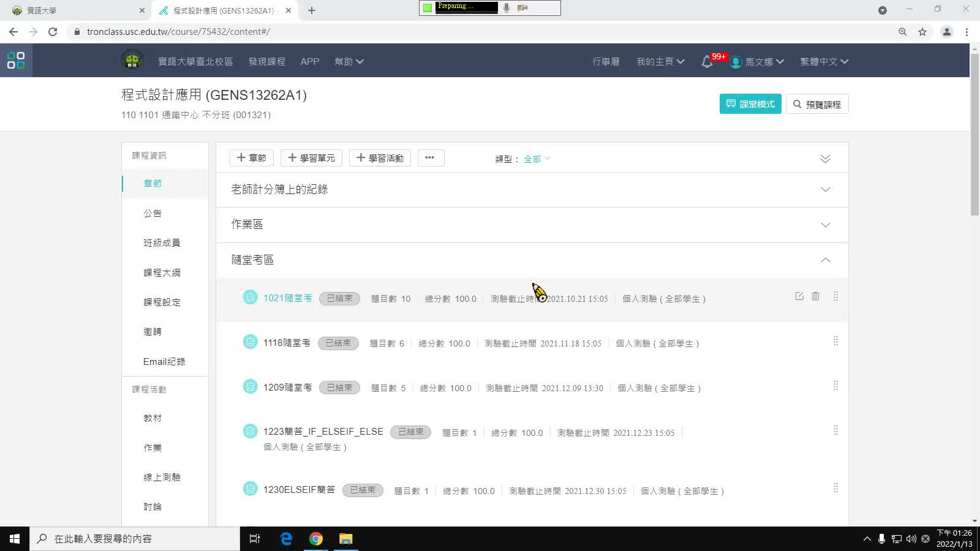The width and height of the screenshot is (980, 551).
Task: Expand the 作業區 section
Action: tap(825, 225)
